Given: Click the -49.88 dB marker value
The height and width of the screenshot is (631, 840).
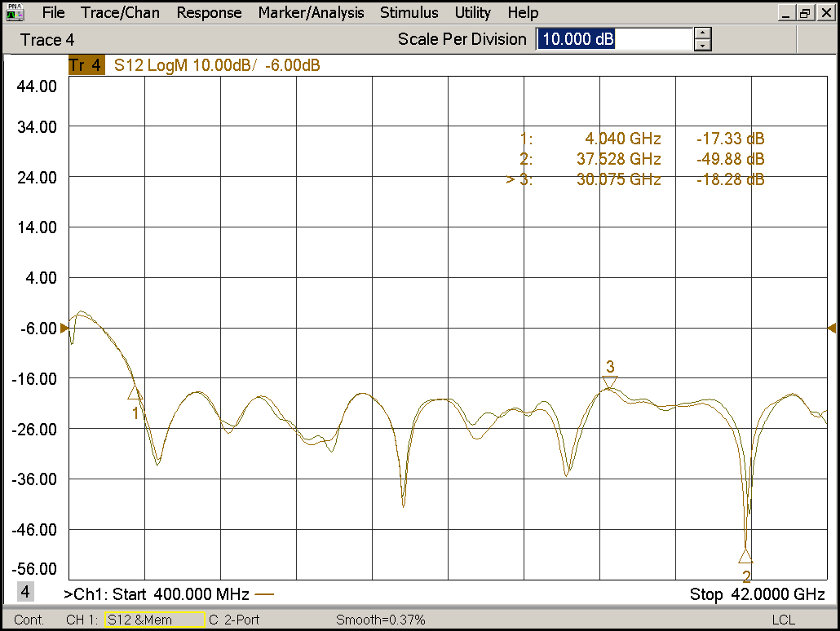Looking at the screenshot, I should pyautogui.click(x=730, y=159).
